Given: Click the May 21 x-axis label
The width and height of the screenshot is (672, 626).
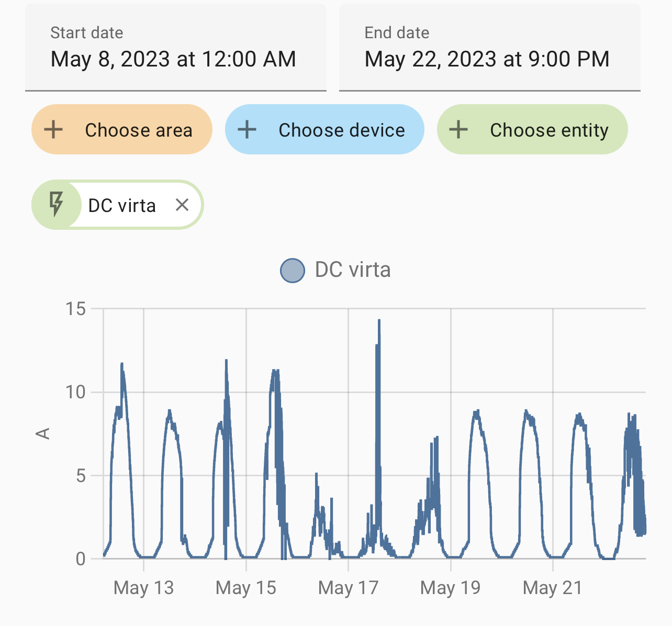Looking at the screenshot, I should pos(553,588).
